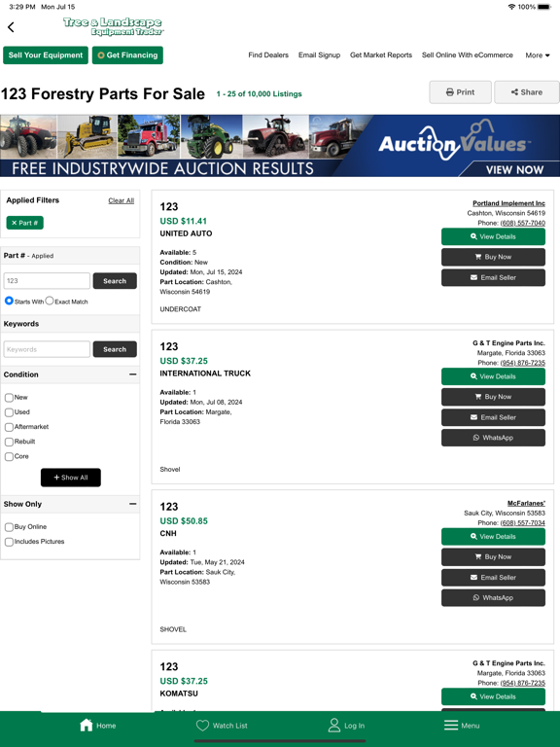View Details for UNITED AUTO listing

pyautogui.click(x=493, y=236)
